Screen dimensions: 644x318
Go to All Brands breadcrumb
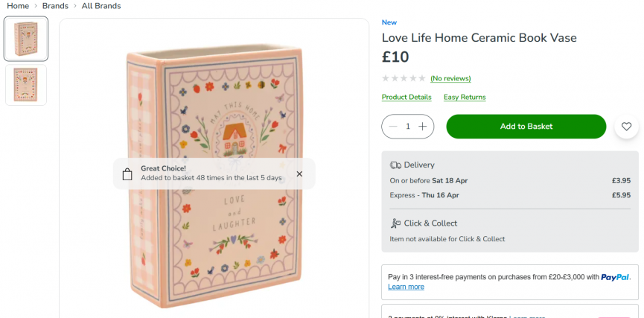101,6
